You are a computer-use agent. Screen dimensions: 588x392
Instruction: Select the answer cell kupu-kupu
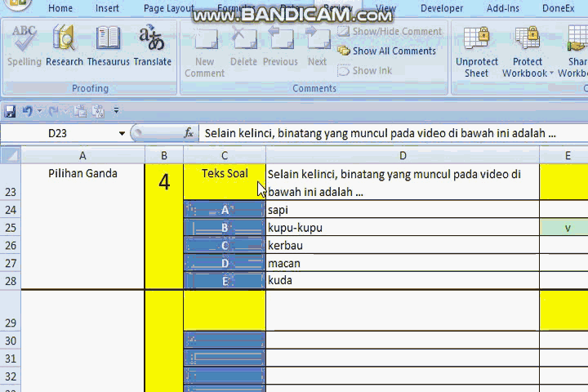pyautogui.click(x=403, y=228)
